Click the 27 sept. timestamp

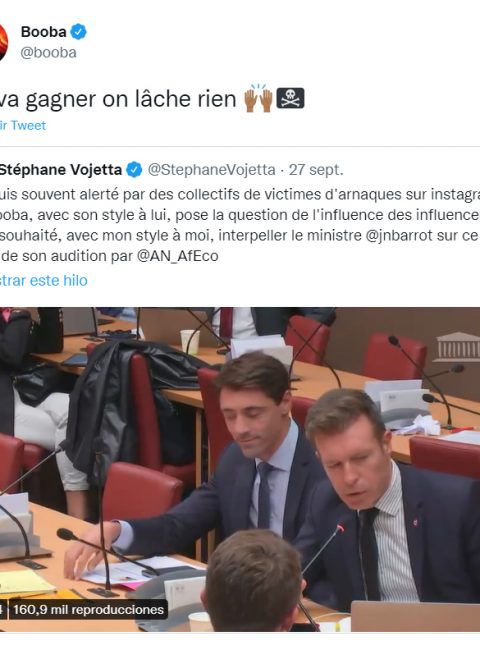tap(316, 170)
